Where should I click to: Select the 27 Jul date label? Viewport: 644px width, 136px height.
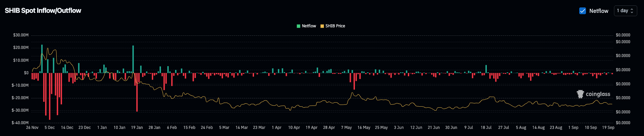(504, 128)
